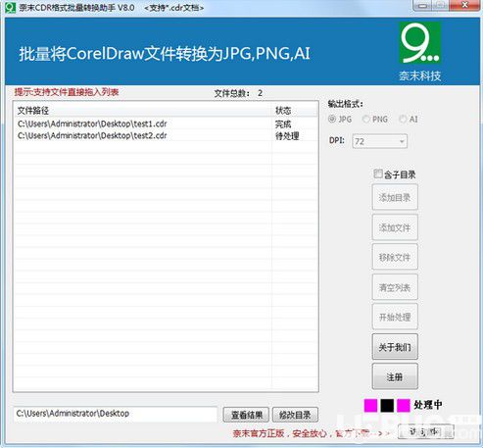Select the test2.cdr file row
The height and width of the screenshot is (448, 483).
tap(166, 135)
